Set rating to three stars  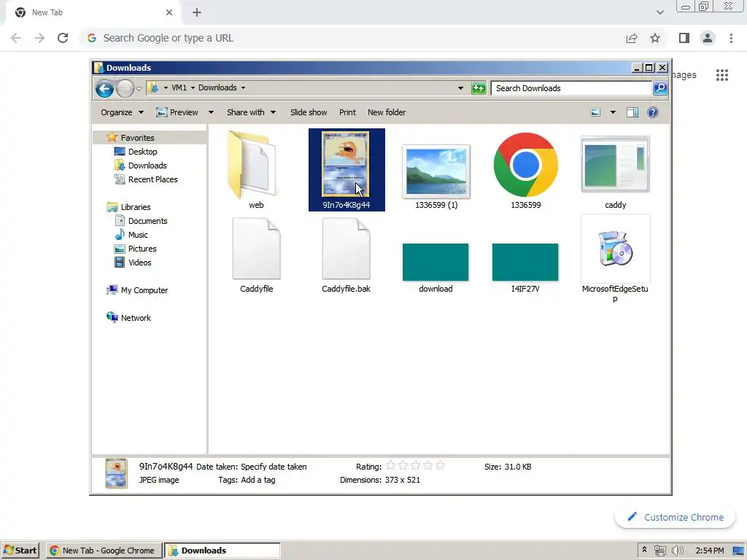click(x=415, y=465)
